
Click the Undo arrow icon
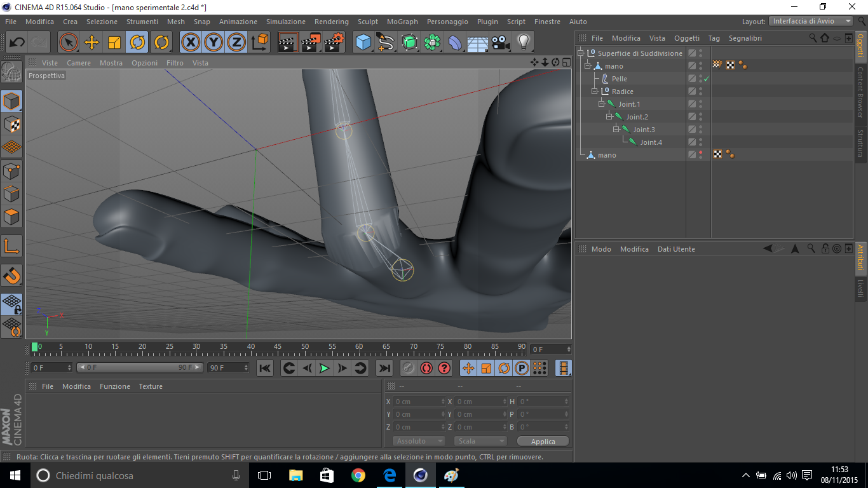coord(17,43)
